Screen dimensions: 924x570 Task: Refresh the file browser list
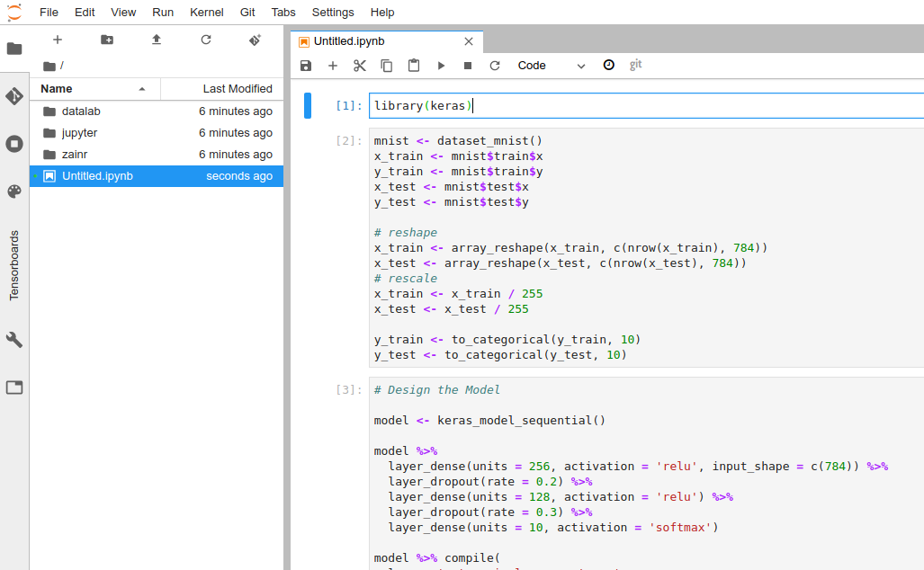tap(206, 40)
